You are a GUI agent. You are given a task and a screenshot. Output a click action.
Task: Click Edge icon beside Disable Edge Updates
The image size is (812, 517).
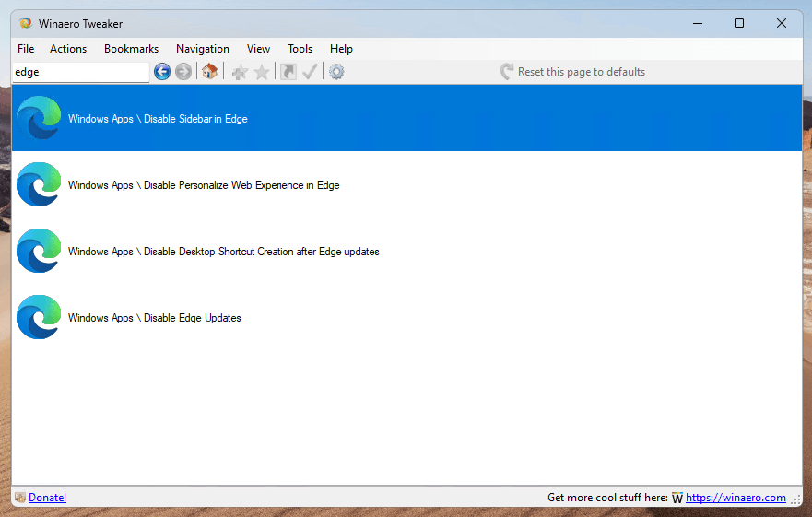coord(39,316)
